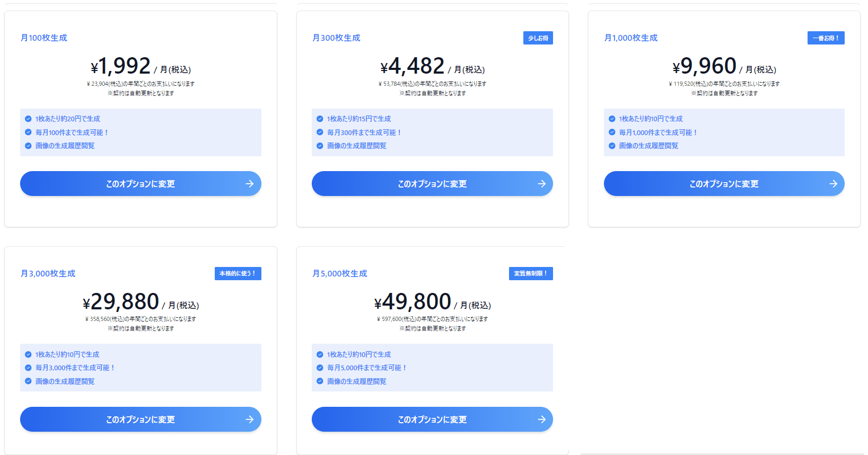Click the ¥1,992 price
The image size is (868, 455).
click(x=121, y=66)
